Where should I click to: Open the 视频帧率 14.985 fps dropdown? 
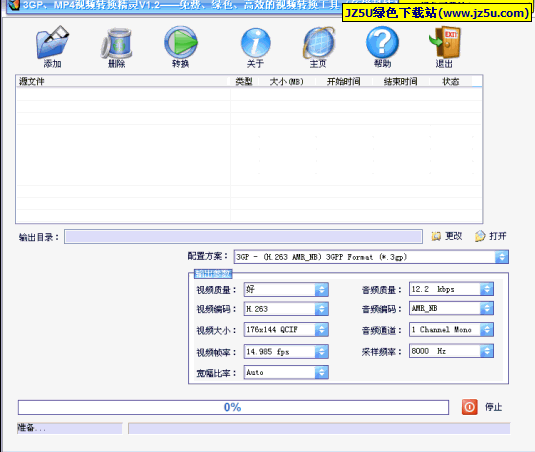[321, 352]
